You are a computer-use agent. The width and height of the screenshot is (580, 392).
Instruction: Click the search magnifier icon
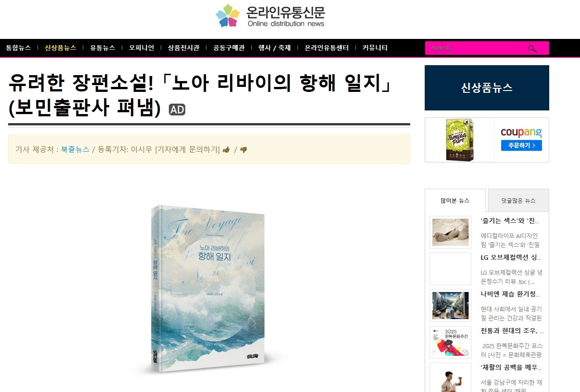[x=532, y=48]
